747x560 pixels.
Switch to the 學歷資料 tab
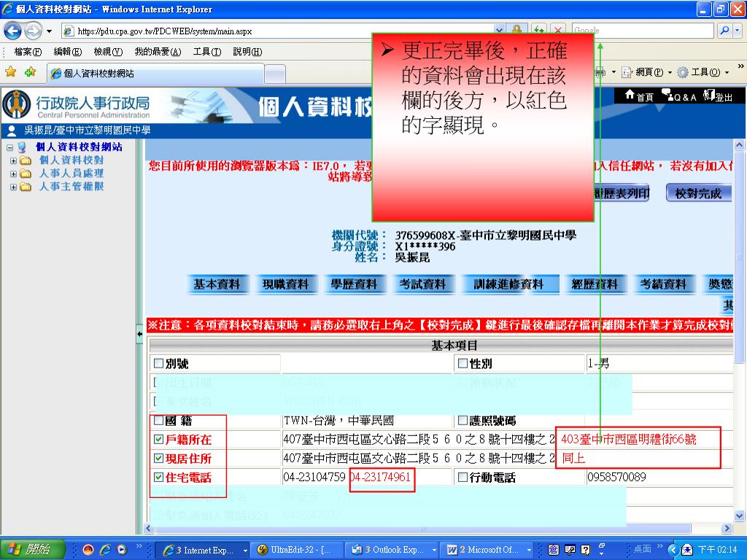click(x=355, y=284)
